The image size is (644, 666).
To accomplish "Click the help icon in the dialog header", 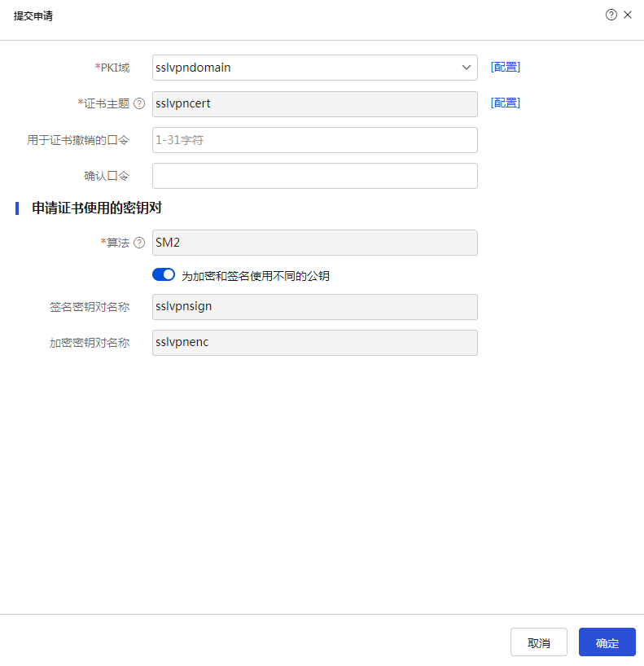I will (611, 15).
